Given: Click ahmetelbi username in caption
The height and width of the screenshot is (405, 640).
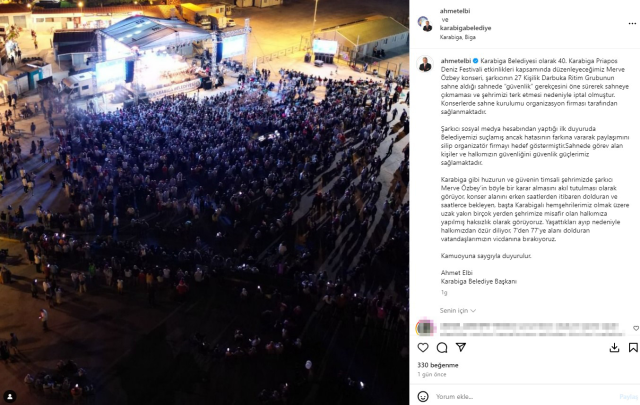Looking at the screenshot, I should pyautogui.click(x=456, y=61).
